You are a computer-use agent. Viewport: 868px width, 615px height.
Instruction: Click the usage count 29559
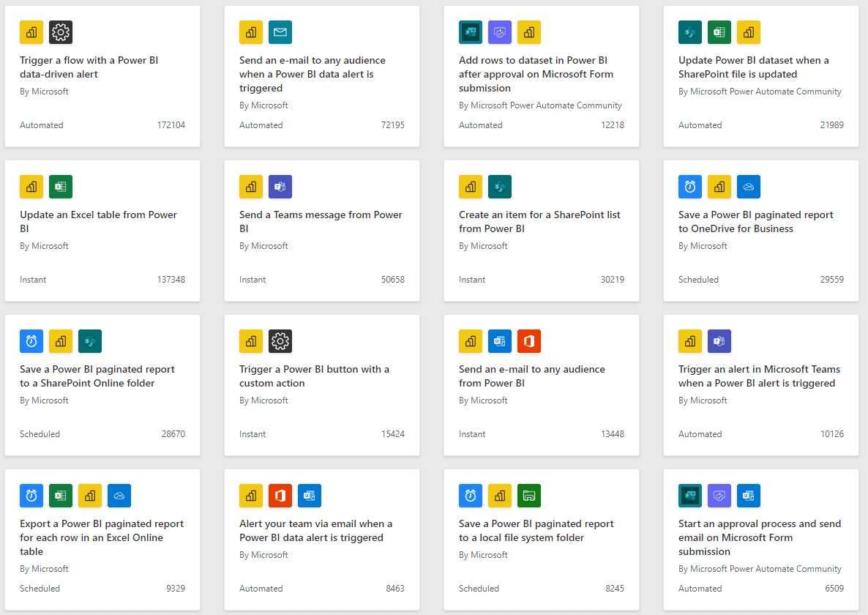(x=832, y=280)
